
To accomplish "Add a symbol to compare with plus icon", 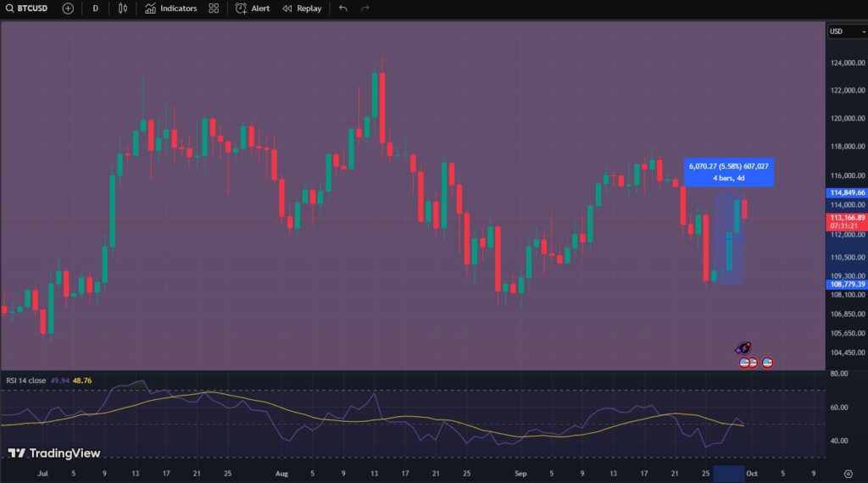I will [x=68, y=8].
